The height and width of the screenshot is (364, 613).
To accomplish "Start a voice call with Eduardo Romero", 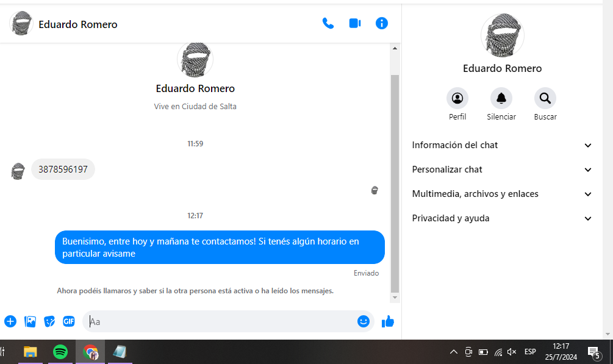I will click(328, 24).
